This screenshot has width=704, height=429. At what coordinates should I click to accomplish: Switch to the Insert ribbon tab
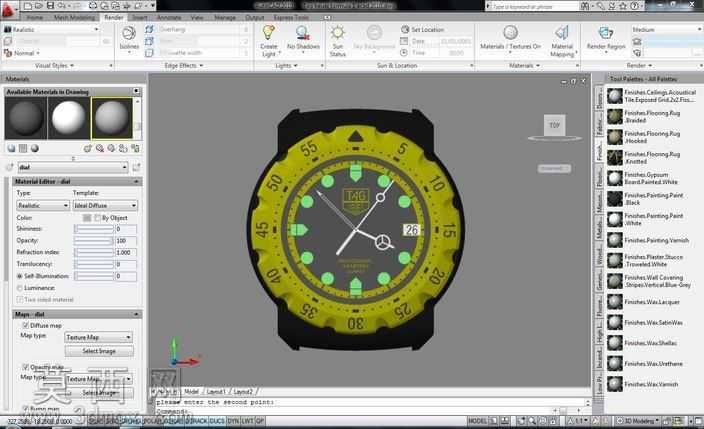coord(140,18)
